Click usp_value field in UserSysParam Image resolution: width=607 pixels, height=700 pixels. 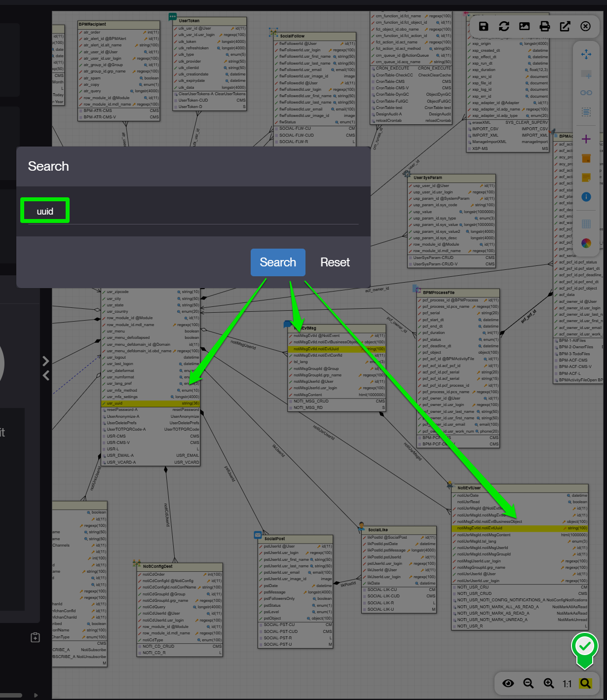point(452,212)
